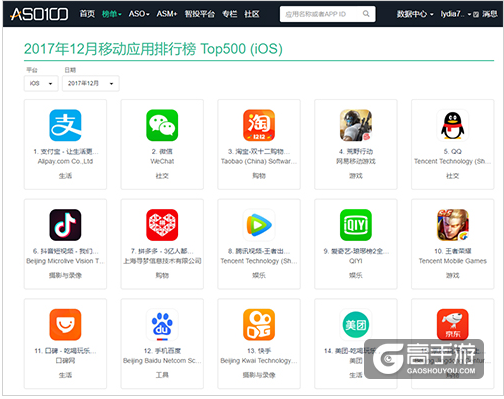
Task: Open the Meituan green app icon
Action: [x=356, y=325]
